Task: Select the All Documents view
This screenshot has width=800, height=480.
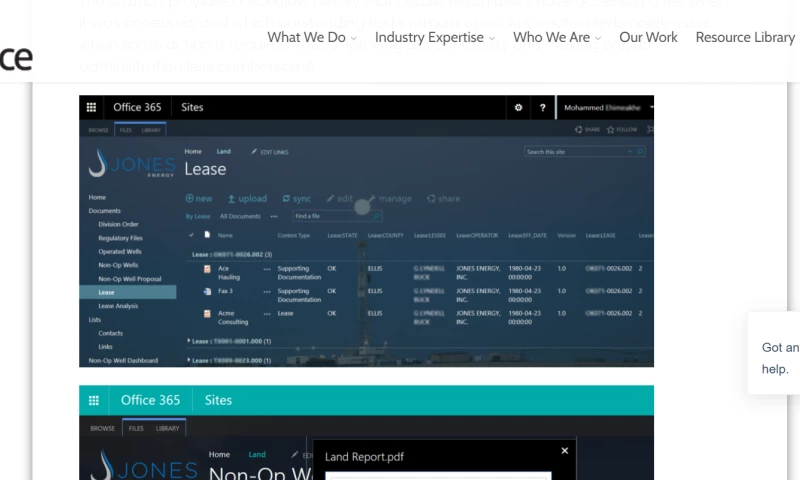Action: pos(240,216)
